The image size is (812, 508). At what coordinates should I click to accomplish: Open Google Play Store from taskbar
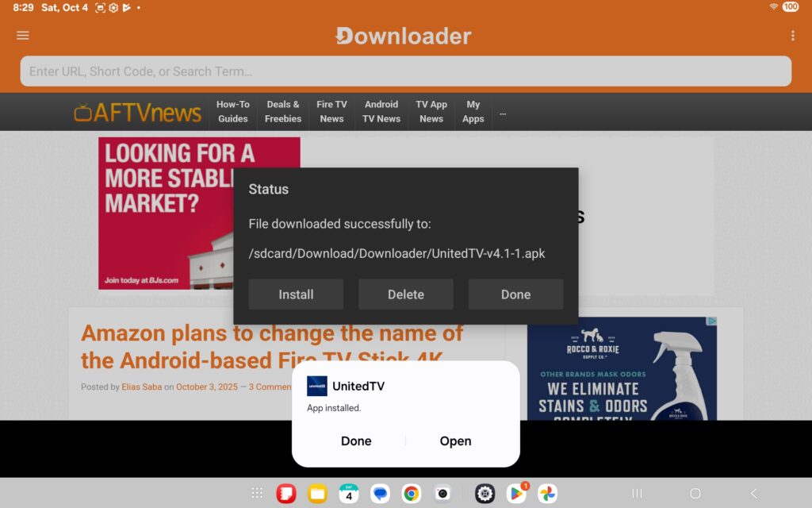516,494
